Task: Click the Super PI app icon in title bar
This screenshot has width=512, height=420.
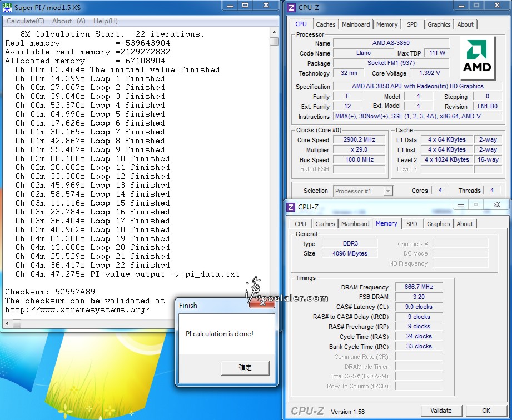Action: tap(7, 7)
